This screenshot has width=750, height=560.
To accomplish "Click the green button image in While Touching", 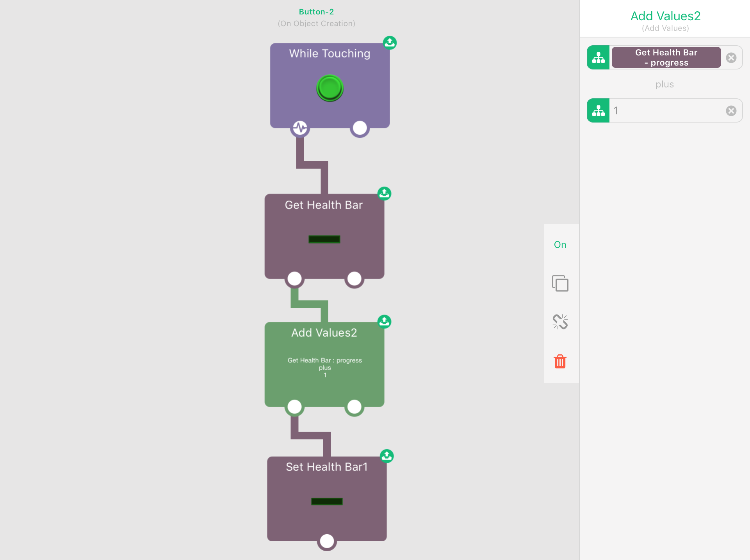I will click(x=330, y=88).
